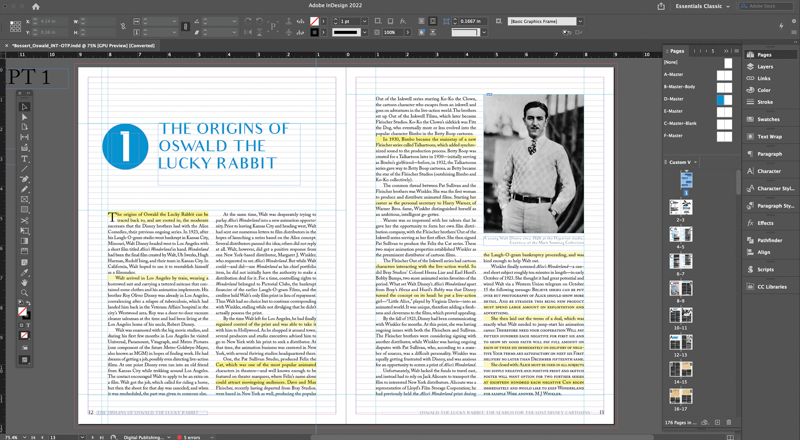Select the Eyedropper tool
This screenshot has height=440, width=800.
24,273
